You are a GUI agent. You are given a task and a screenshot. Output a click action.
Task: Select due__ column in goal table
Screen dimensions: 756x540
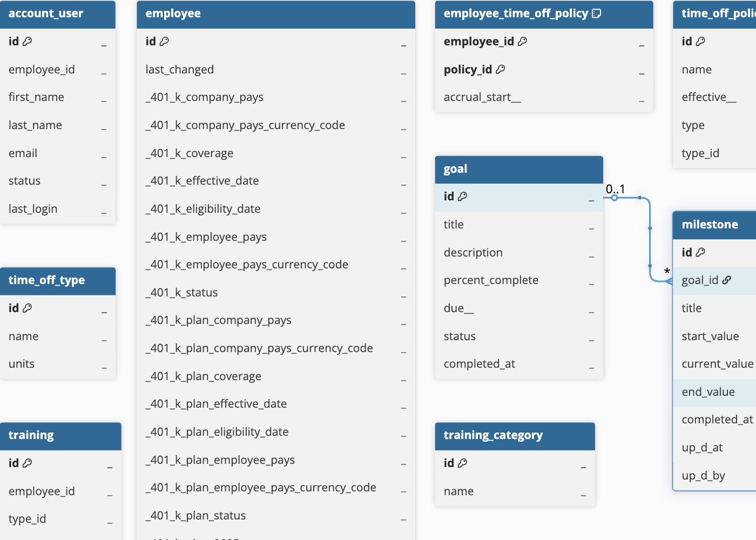519,308
